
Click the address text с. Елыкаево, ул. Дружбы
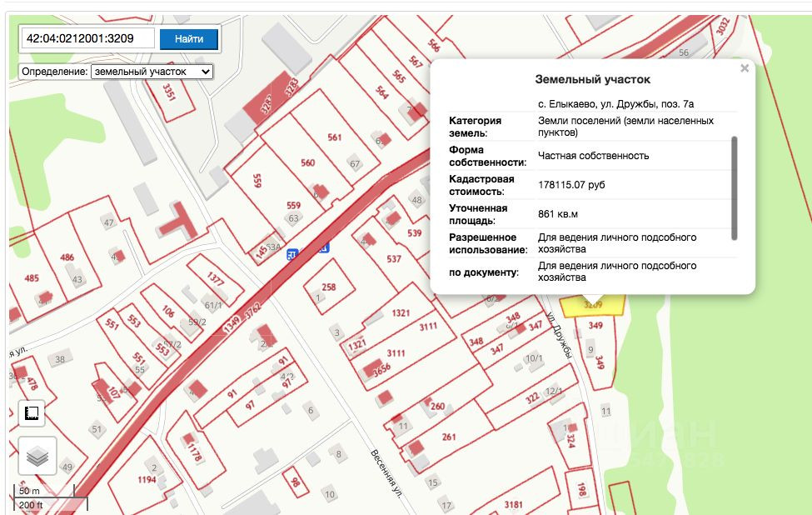[x=615, y=103]
